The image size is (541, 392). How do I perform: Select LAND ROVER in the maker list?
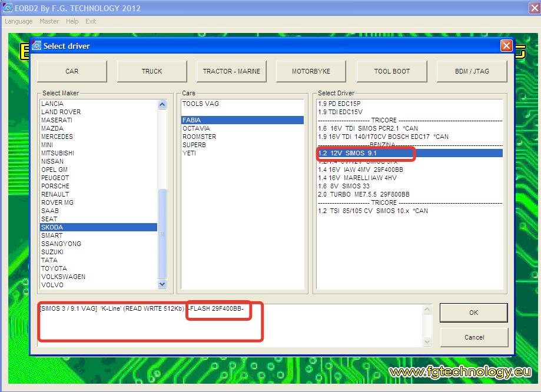point(99,112)
